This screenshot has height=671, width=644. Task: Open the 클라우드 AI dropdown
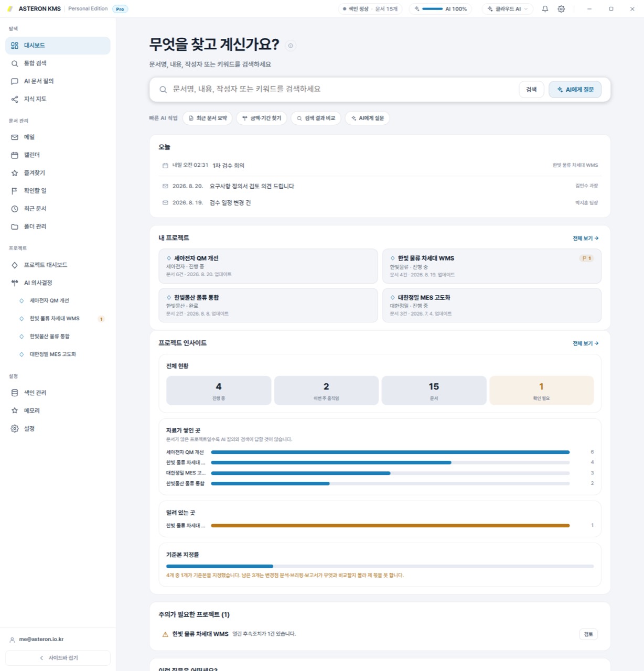(x=508, y=9)
